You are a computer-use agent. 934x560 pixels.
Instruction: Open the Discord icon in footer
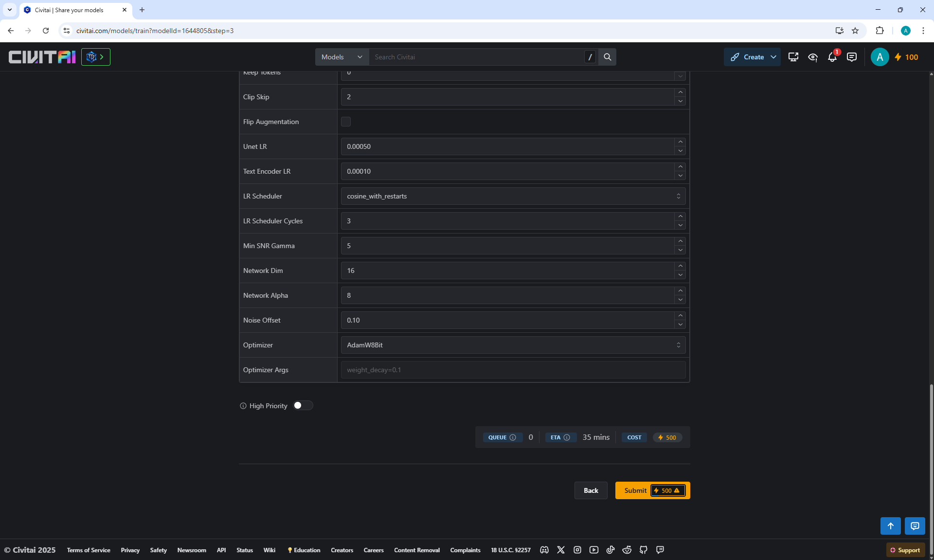tap(544, 550)
